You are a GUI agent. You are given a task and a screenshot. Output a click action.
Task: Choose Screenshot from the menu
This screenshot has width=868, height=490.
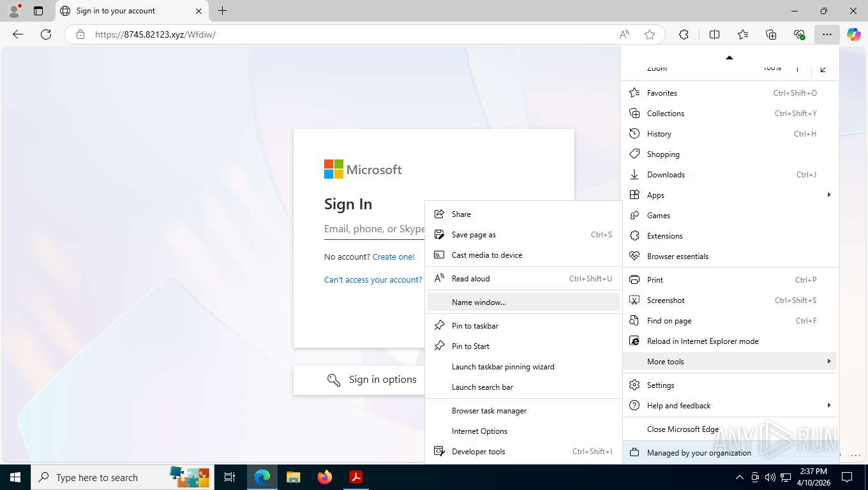pyautogui.click(x=730, y=301)
